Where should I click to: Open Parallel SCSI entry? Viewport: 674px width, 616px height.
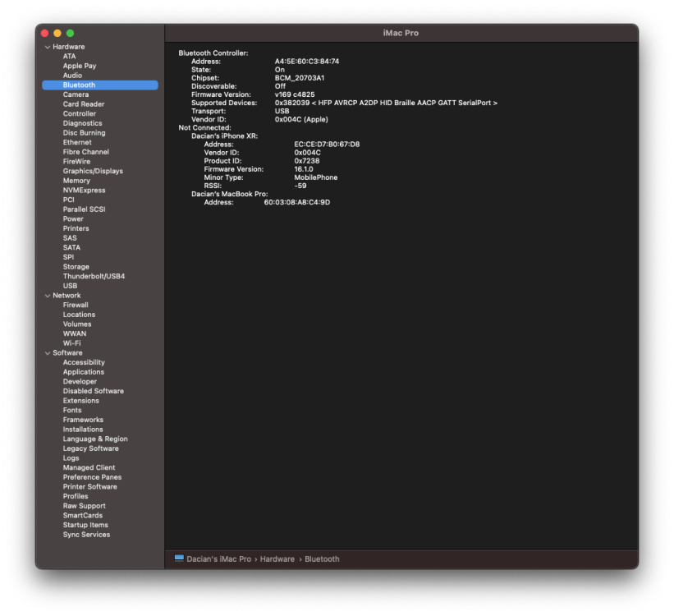(84, 209)
